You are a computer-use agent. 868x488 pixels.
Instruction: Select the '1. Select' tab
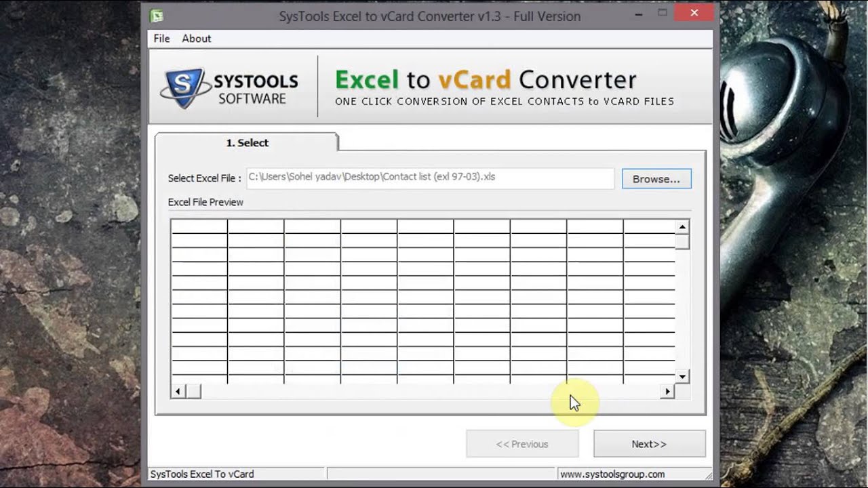click(247, 142)
